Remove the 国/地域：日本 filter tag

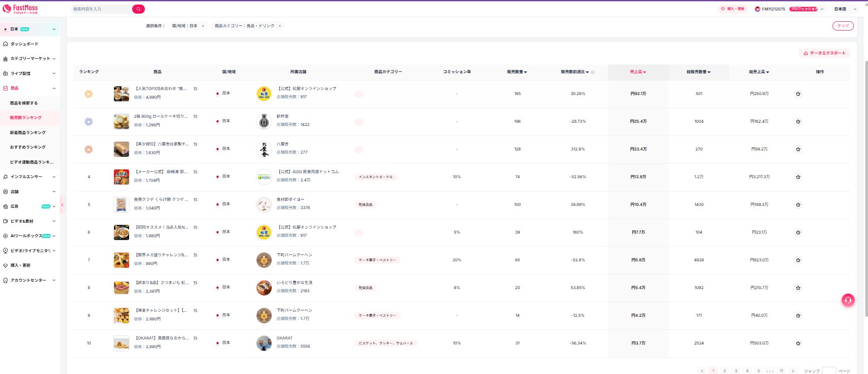pyautogui.click(x=203, y=26)
